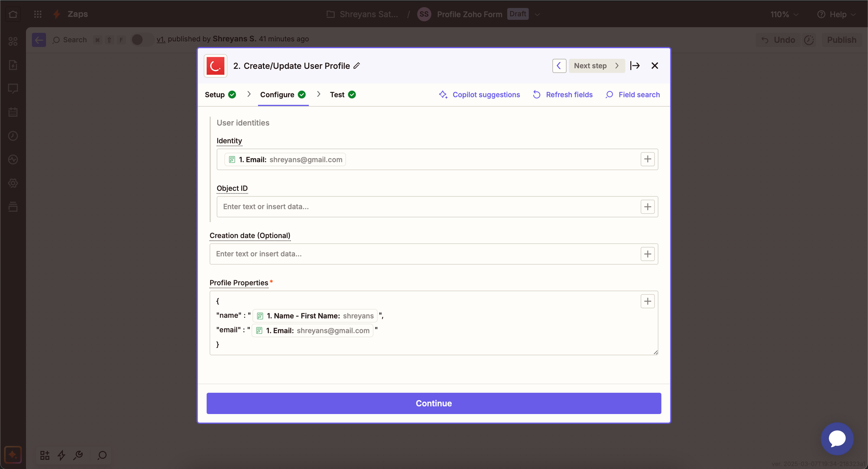
Task: Click the Email pill in Profile Properties
Action: [312, 330]
